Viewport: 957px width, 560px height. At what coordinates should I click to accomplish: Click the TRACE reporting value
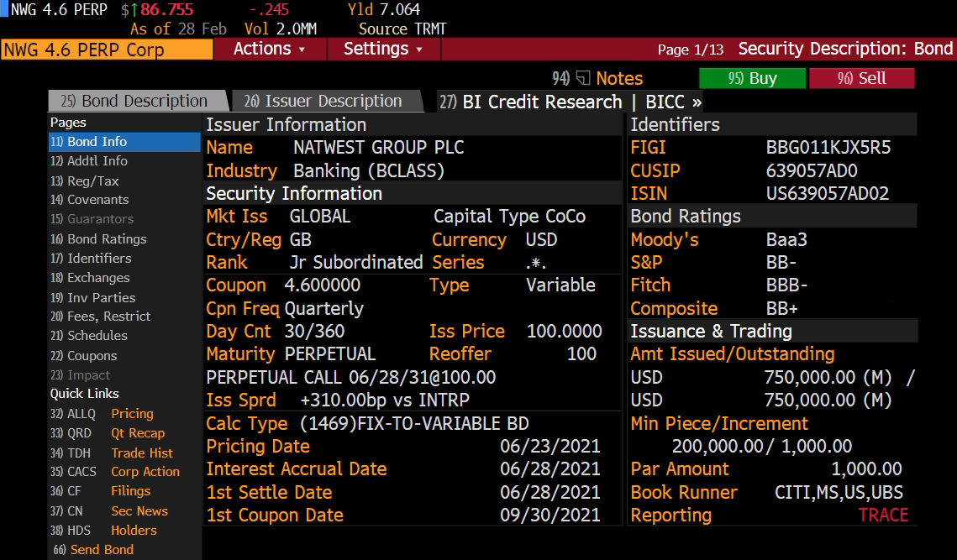point(883,516)
